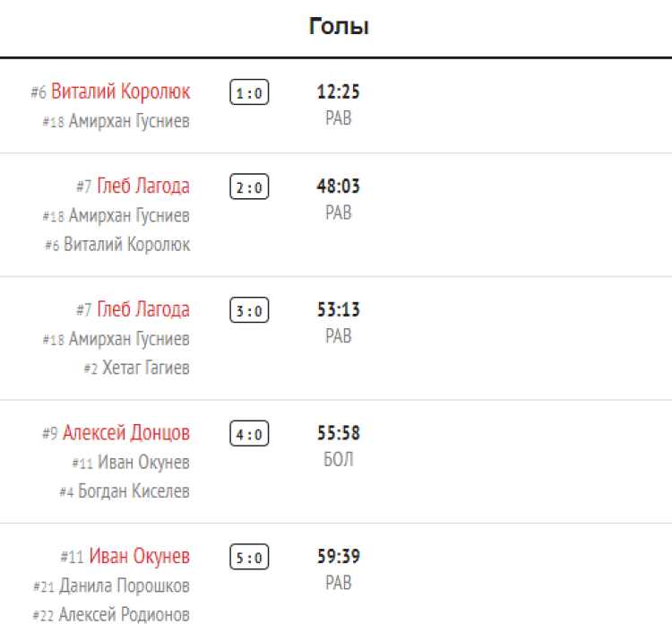Click the 2:0 score badge
This screenshot has width=672, height=642.
pyautogui.click(x=249, y=187)
